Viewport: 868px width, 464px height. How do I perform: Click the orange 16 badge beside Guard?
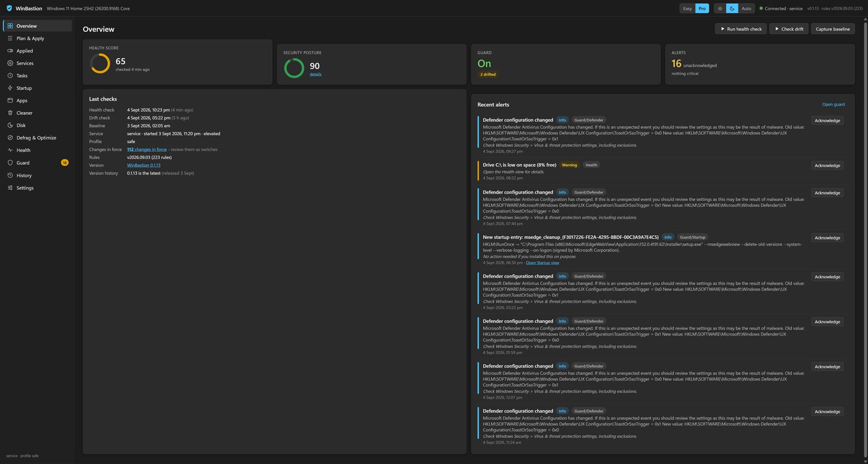tap(65, 163)
